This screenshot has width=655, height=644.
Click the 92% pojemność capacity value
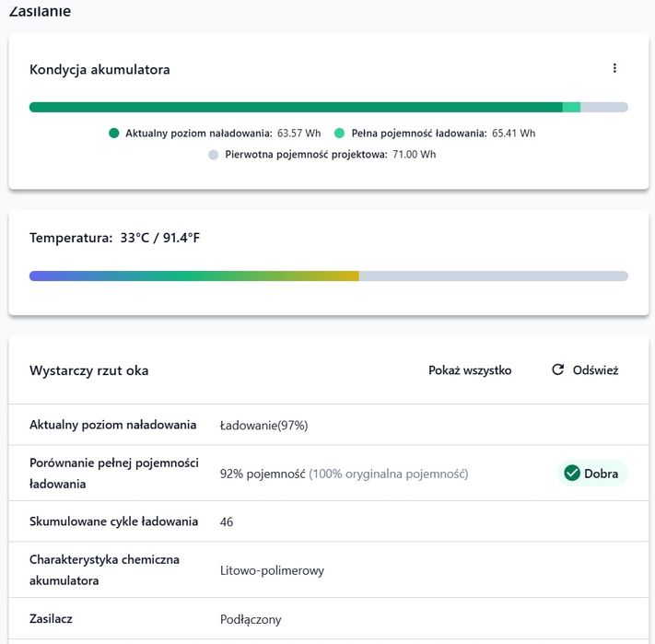263,474
